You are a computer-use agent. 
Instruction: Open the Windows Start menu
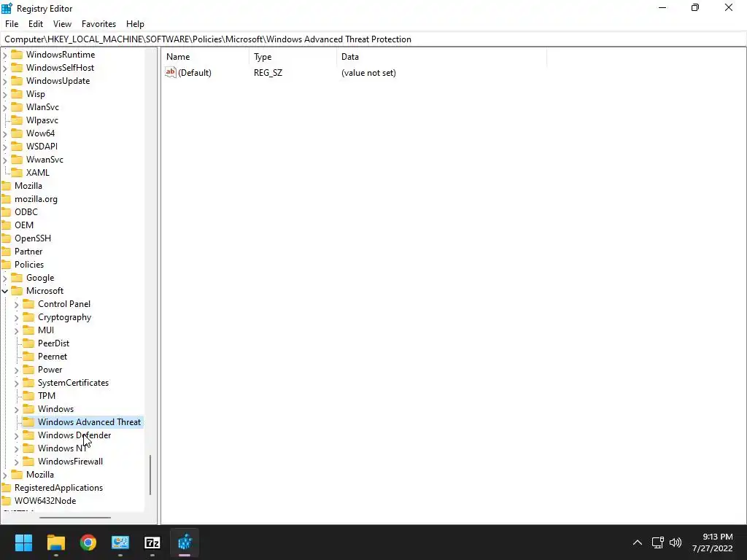pyautogui.click(x=23, y=542)
